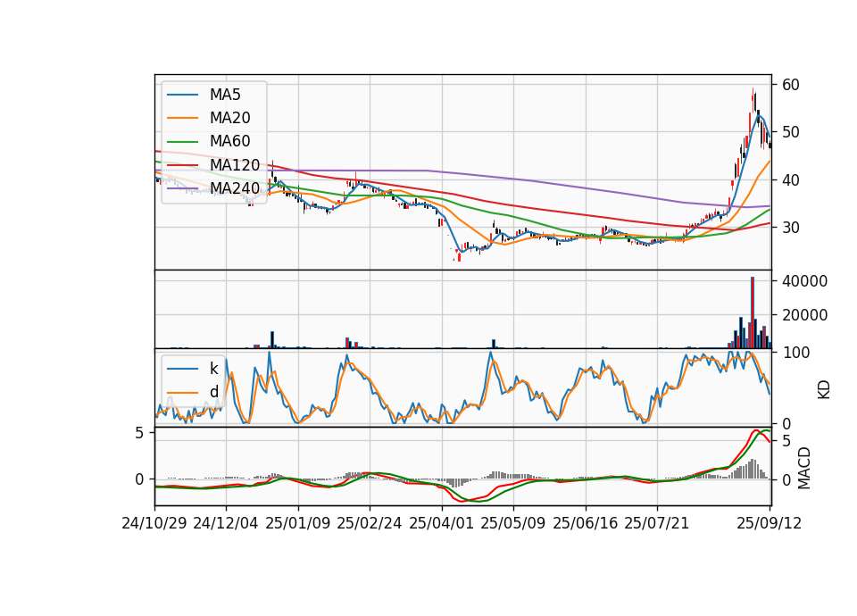Click the 25/02/24 date axis label

[370, 523]
